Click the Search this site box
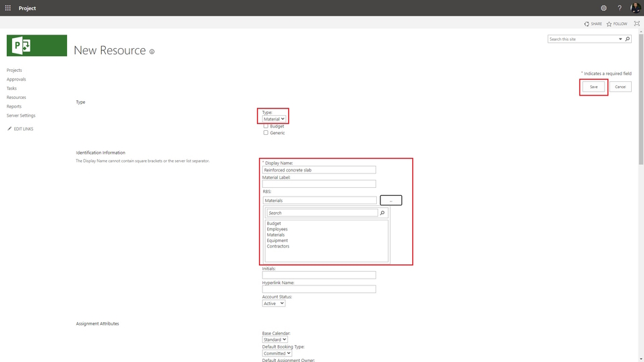This screenshot has width=644, height=362. tap(582, 39)
